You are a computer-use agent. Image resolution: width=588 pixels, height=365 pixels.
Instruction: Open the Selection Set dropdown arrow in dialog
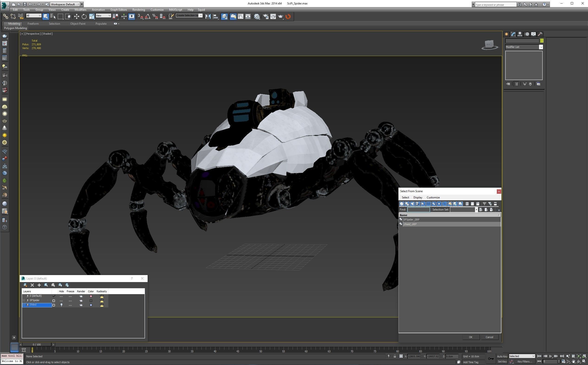coord(476,210)
